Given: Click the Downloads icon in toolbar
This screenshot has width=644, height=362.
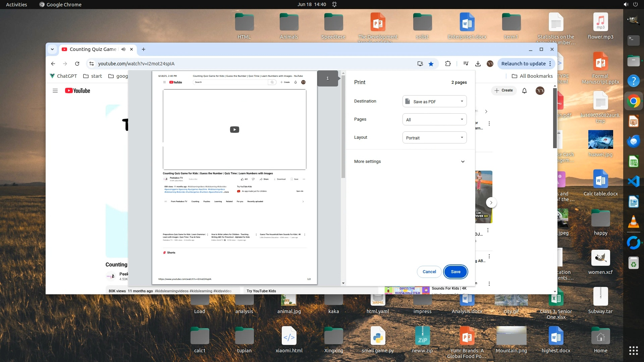Looking at the screenshot, I should (x=478, y=64).
